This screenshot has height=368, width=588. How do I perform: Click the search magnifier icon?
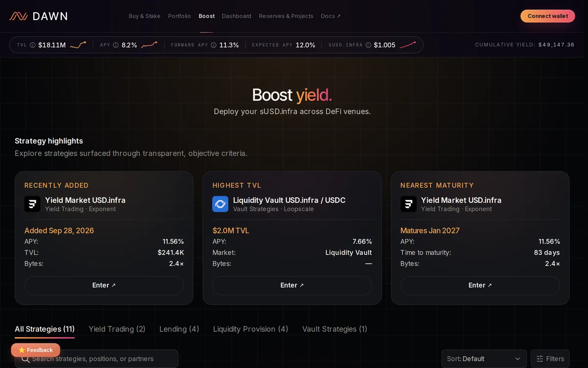pos(25,359)
